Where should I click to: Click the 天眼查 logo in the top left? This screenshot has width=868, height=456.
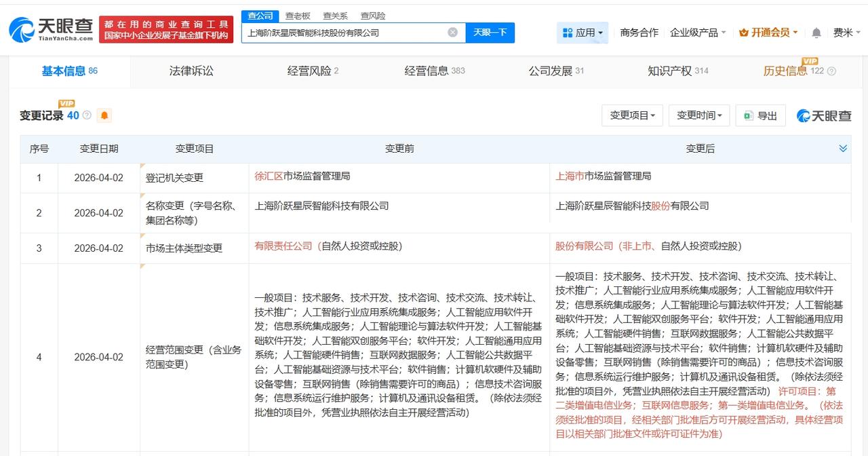pos(47,28)
